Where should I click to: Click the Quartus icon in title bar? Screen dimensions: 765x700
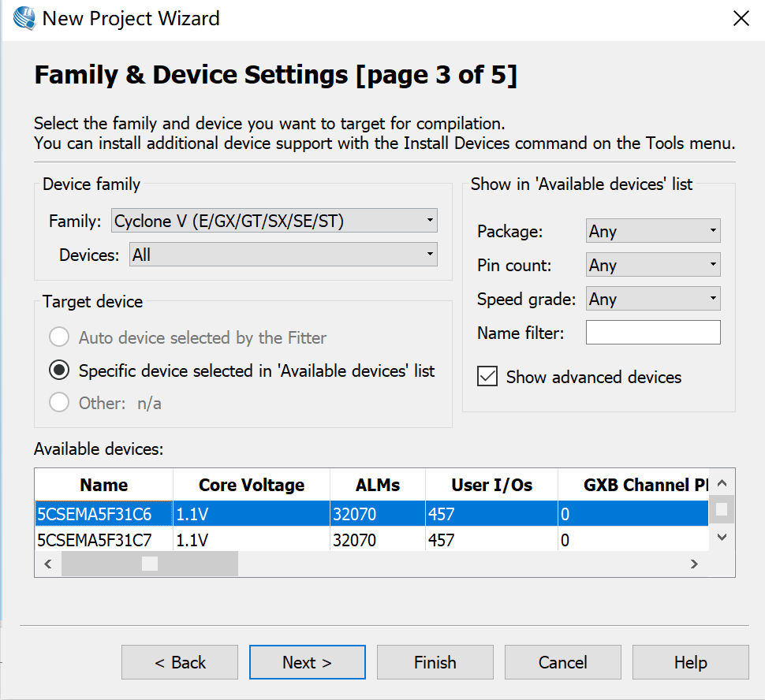(x=24, y=19)
